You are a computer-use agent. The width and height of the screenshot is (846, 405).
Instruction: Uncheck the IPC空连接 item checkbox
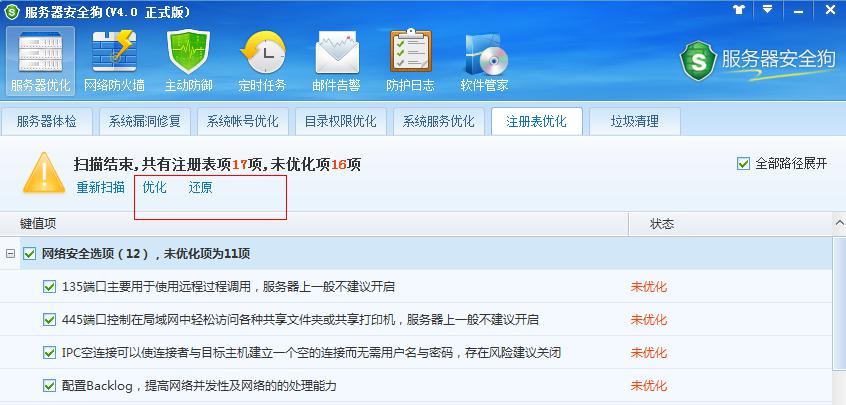coord(49,353)
